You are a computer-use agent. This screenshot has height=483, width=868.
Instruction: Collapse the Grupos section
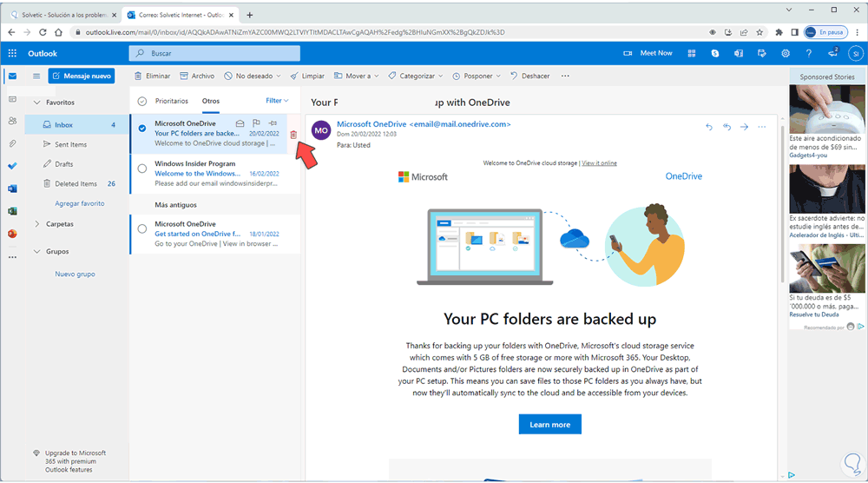(x=37, y=251)
